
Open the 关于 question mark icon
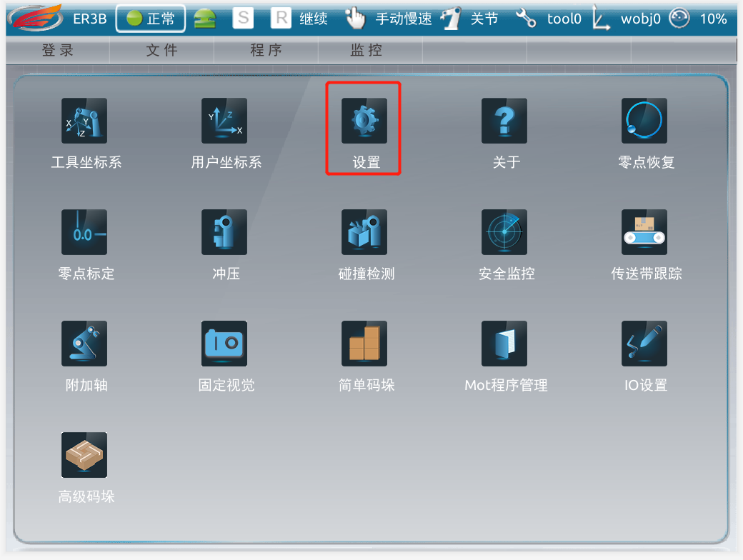pyautogui.click(x=504, y=121)
